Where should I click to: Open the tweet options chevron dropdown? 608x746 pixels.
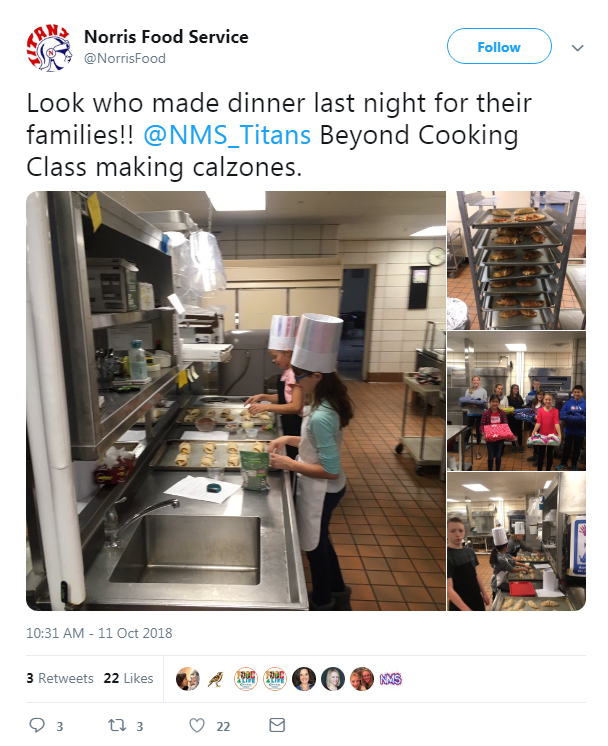point(577,47)
